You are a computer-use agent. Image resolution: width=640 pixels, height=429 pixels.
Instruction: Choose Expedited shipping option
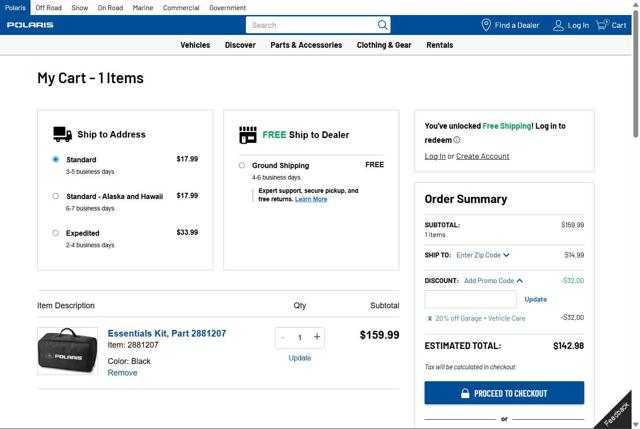click(56, 233)
